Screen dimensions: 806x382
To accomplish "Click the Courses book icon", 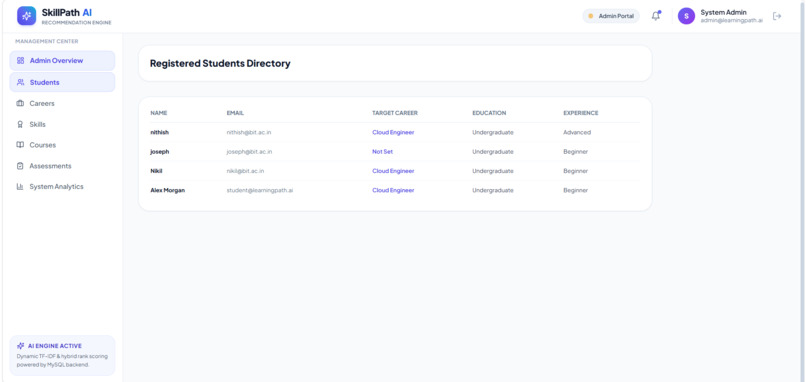I will pos(21,145).
